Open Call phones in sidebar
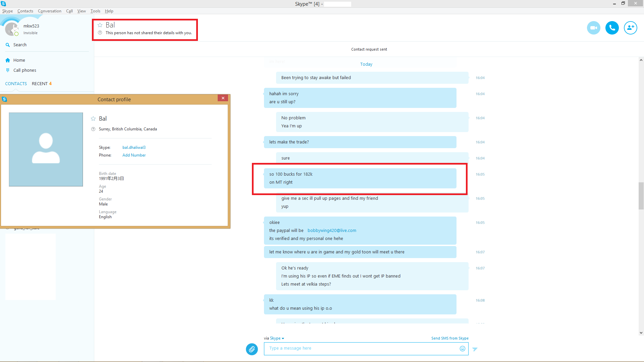The image size is (644, 362). coord(24,70)
